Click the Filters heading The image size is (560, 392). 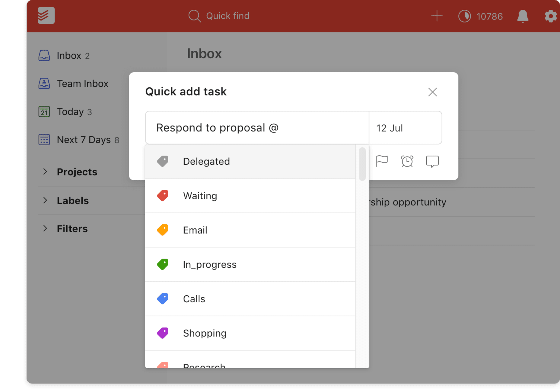[x=72, y=229]
